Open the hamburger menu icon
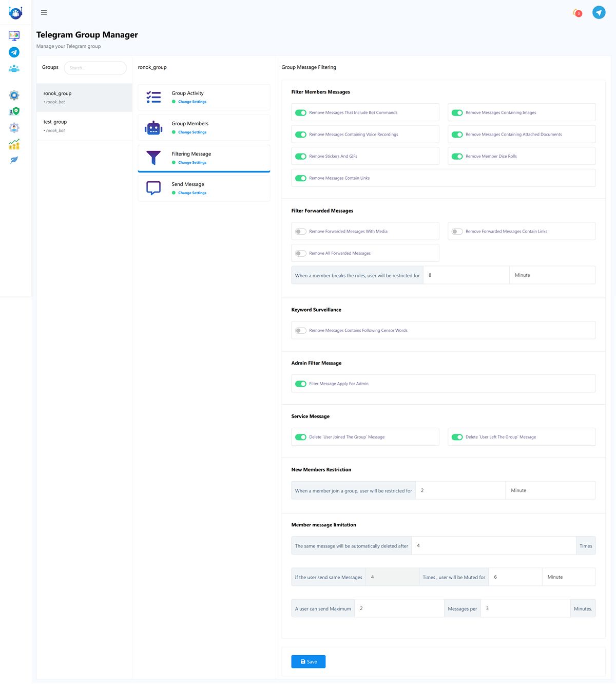Viewport: 616px width, 684px height. click(x=44, y=12)
